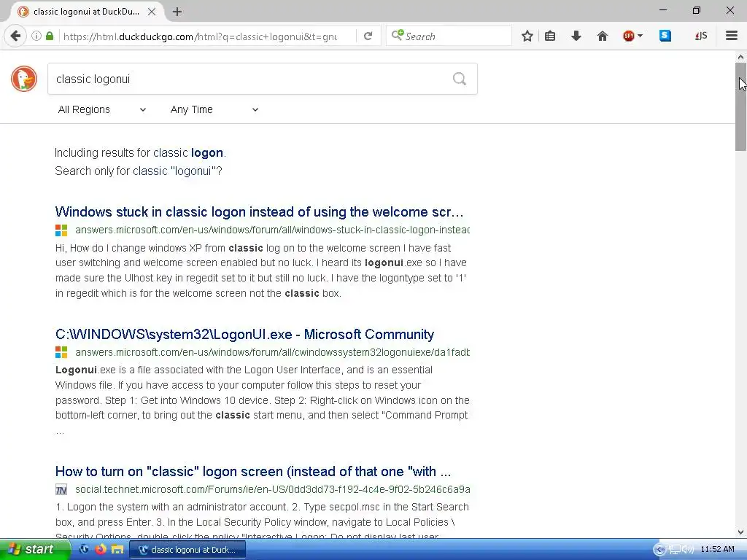
Task: Click the green padlock security icon
Action: coord(50,36)
